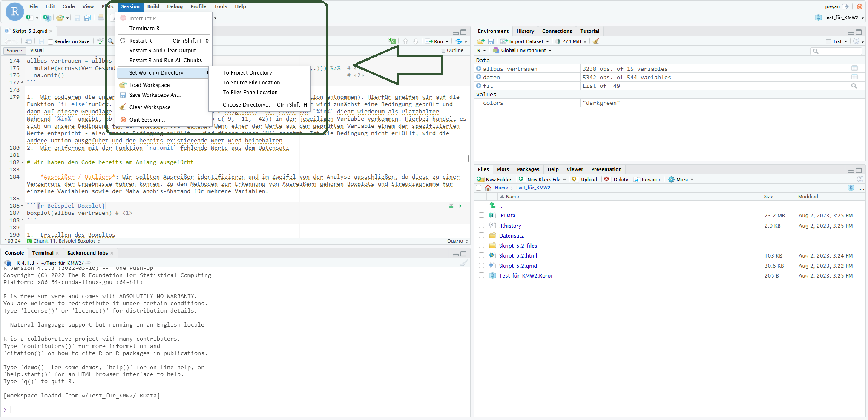The height and width of the screenshot is (420, 868).
Task: Select the Restart R menu entry
Action: pyautogui.click(x=164, y=41)
